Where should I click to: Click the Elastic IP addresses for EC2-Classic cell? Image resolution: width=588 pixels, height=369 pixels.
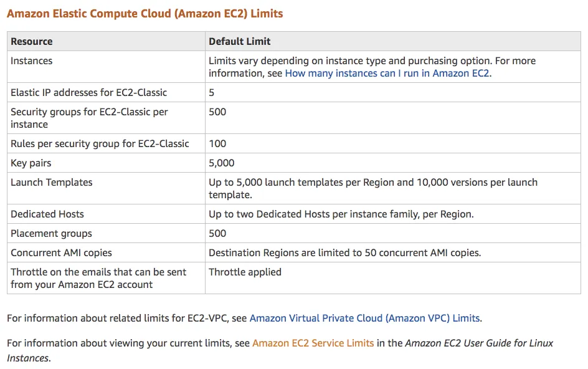tap(89, 92)
